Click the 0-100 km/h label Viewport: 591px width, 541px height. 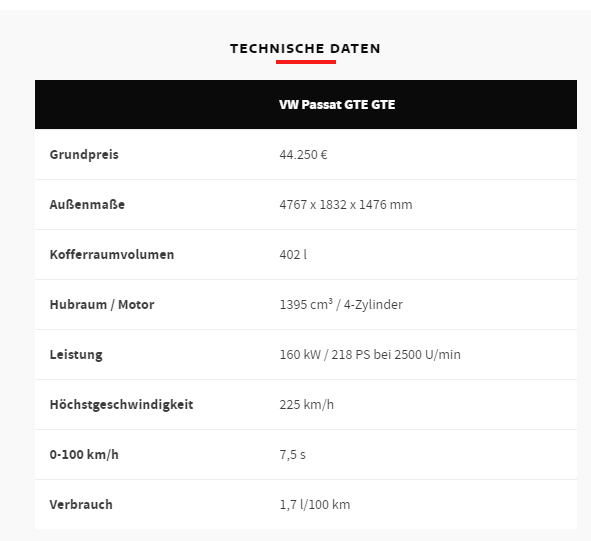(84, 454)
